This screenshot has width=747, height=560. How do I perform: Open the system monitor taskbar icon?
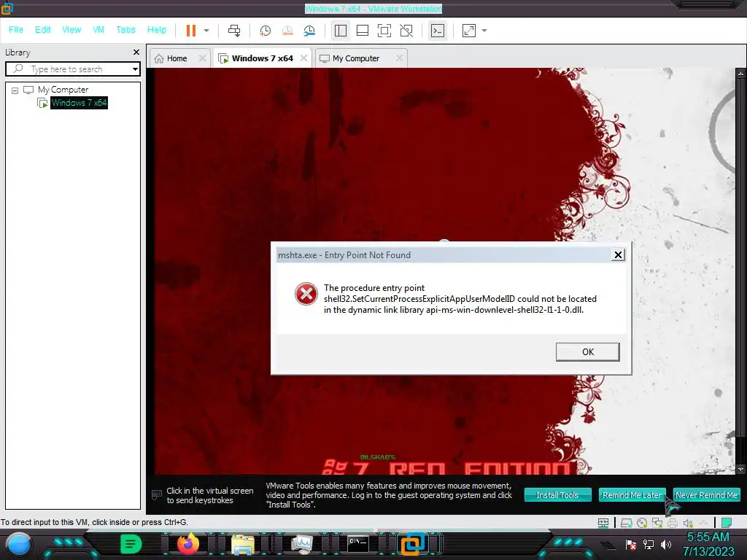click(301, 544)
